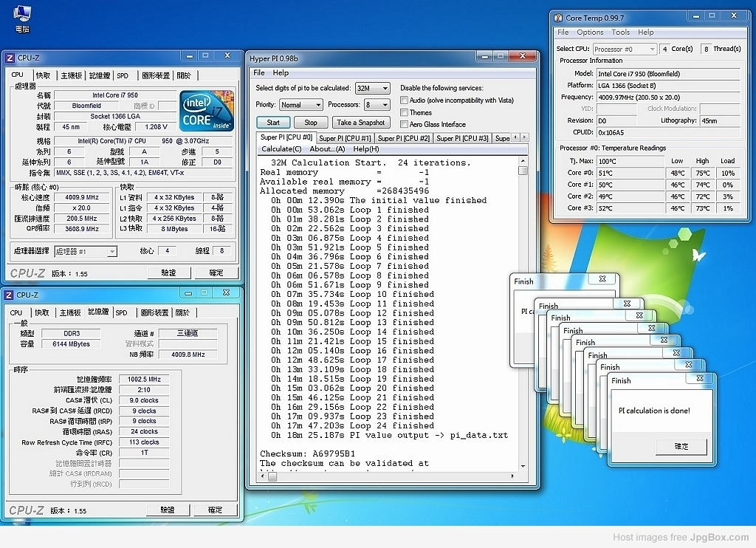The width and height of the screenshot is (756, 548).
Task: Open the processor selection dropdown in CPU-Z
Action: 86,251
